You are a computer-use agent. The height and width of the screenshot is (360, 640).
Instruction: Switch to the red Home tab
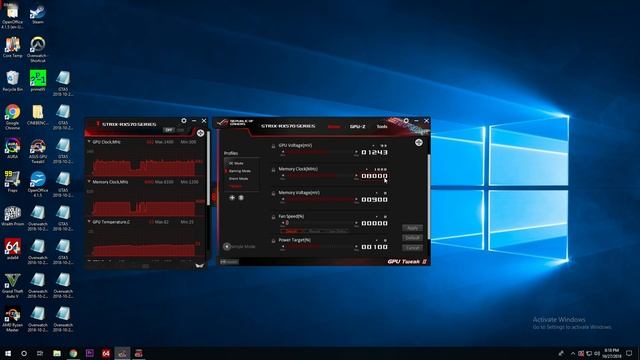point(334,127)
